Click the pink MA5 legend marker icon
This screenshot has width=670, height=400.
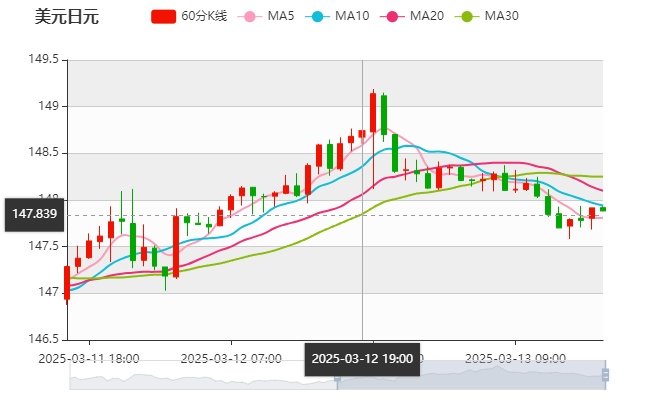(x=250, y=17)
